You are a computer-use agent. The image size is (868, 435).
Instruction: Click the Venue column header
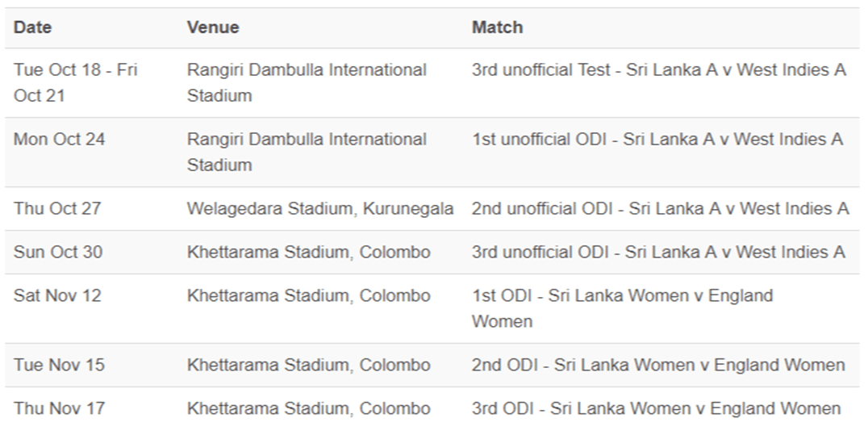[x=213, y=27]
